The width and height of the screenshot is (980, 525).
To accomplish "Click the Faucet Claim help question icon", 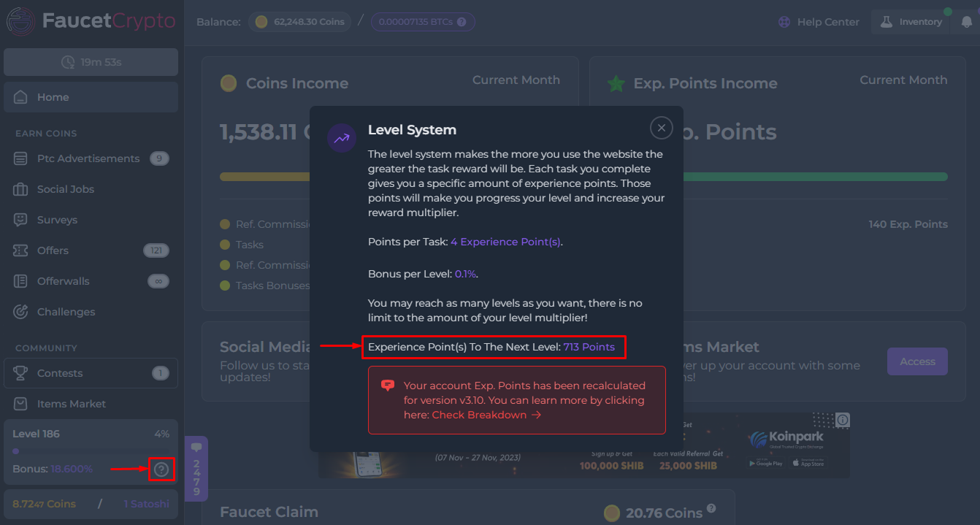I will (x=711, y=508).
